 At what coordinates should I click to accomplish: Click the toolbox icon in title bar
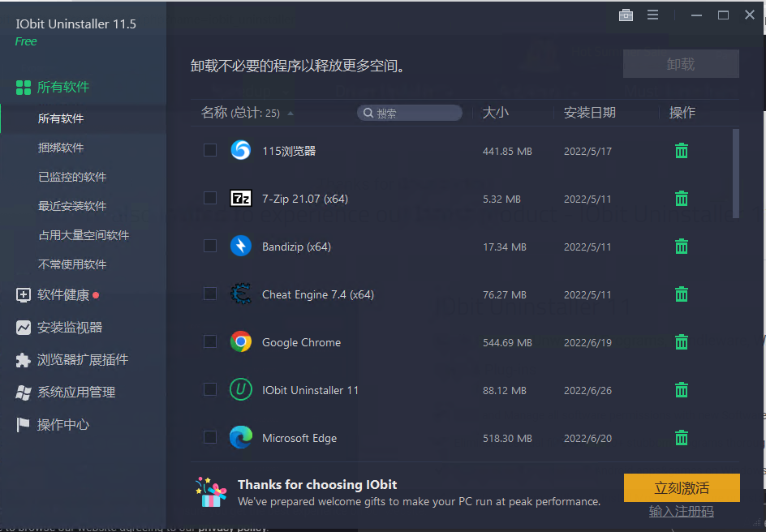pyautogui.click(x=626, y=15)
